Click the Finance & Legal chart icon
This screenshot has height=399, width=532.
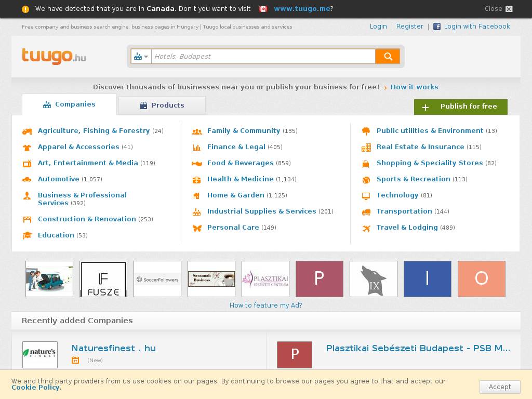197,148
